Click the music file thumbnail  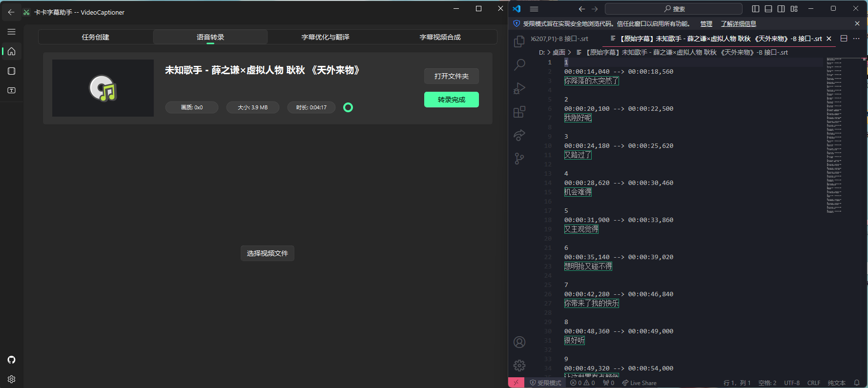pos(103,88)
